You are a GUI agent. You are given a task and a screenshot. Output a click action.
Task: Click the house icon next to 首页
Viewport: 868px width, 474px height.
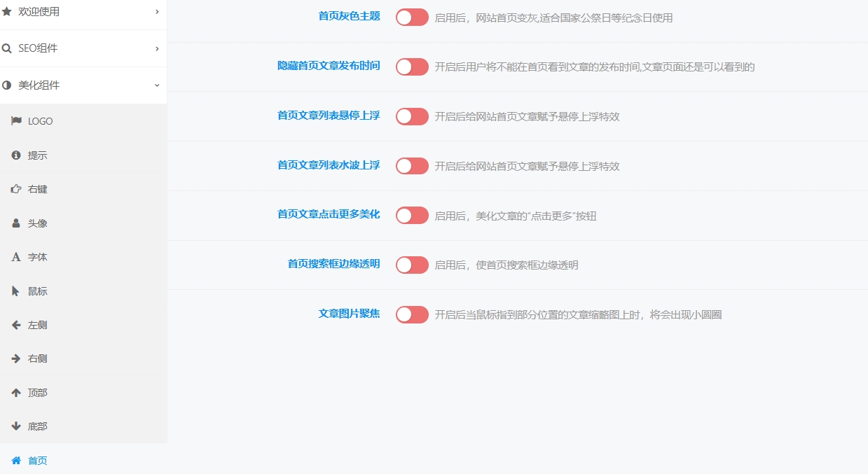coord(16,461)
